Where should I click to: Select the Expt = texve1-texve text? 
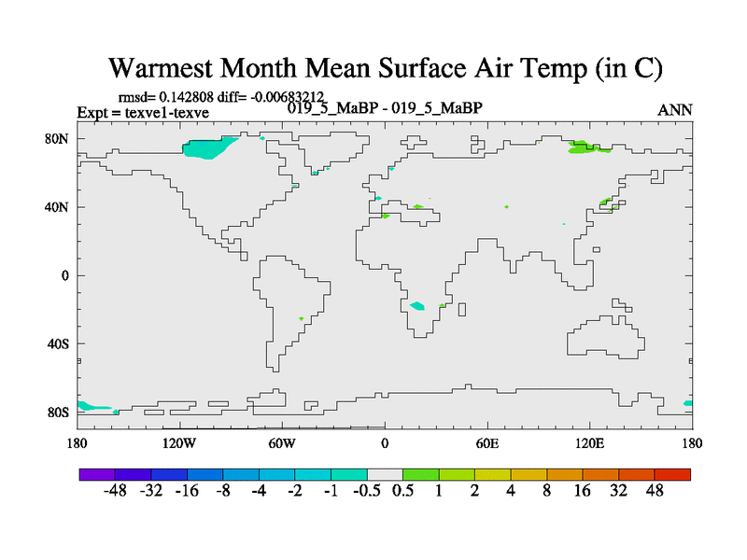[143, 113]
